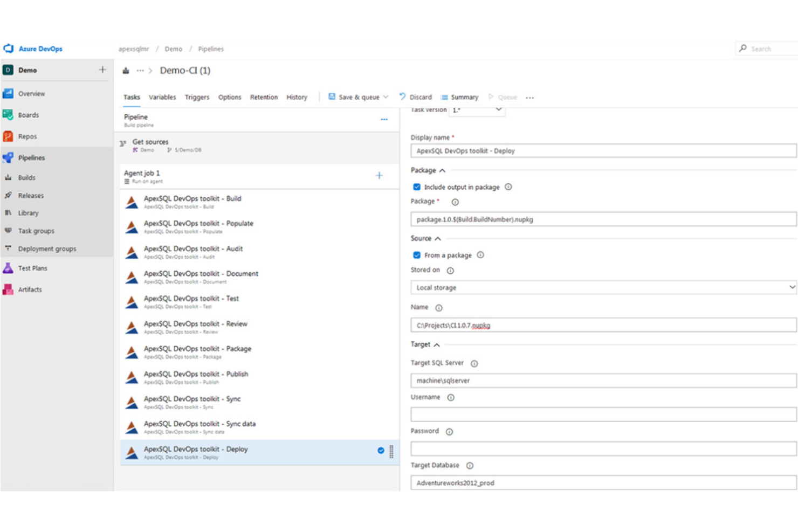Open the Repos section in sidebar

[28, 136]
